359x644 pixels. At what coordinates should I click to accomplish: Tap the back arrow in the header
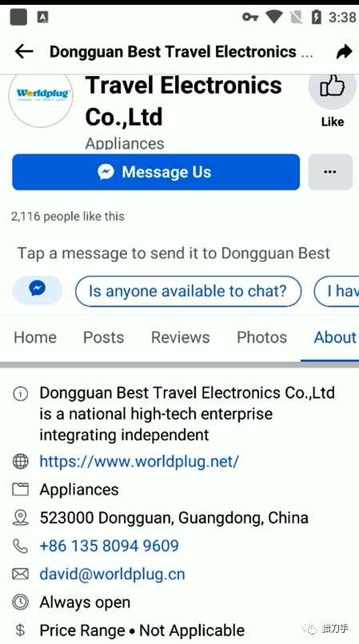point(24,52)
